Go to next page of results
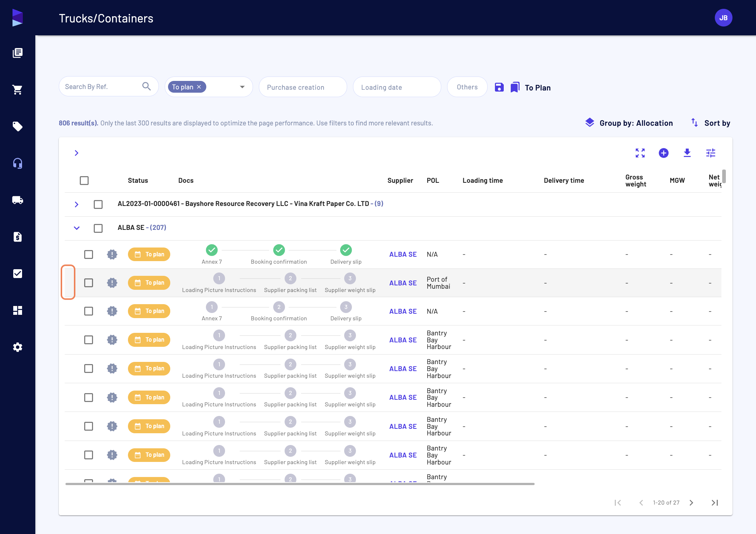 coord(692,502)
